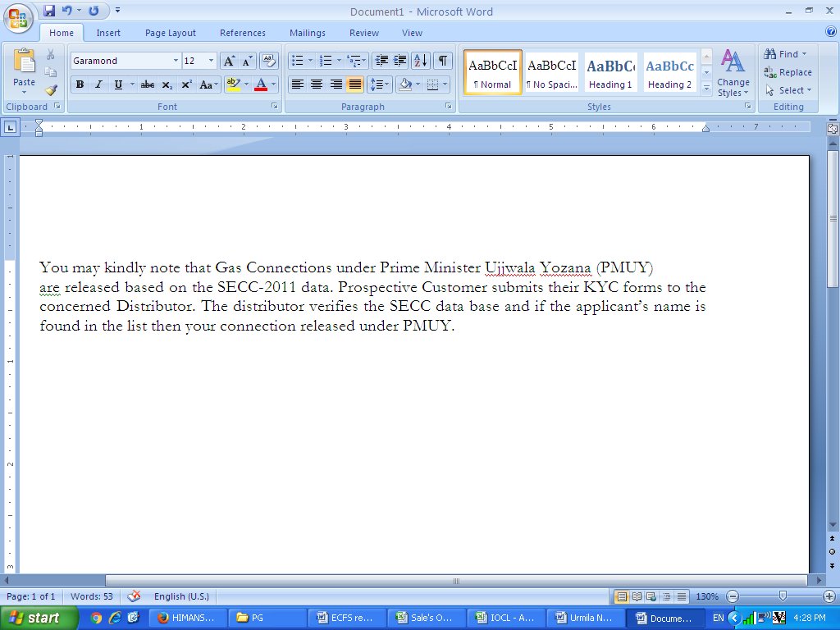Undo the last action in the quick access toolbar
Image resolution: width=840 pixels, height=630 pixels.
click(67, 11)
